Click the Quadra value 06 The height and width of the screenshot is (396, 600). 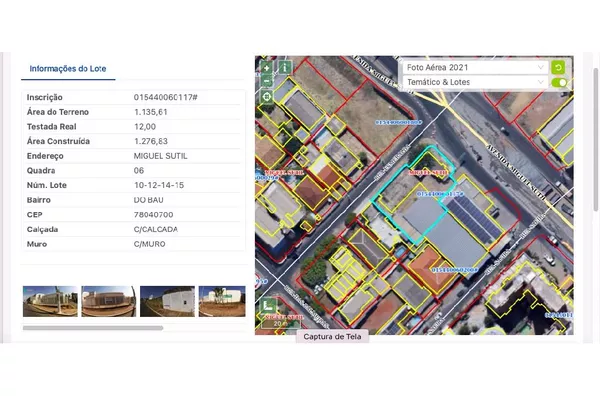tap(139, 171)
